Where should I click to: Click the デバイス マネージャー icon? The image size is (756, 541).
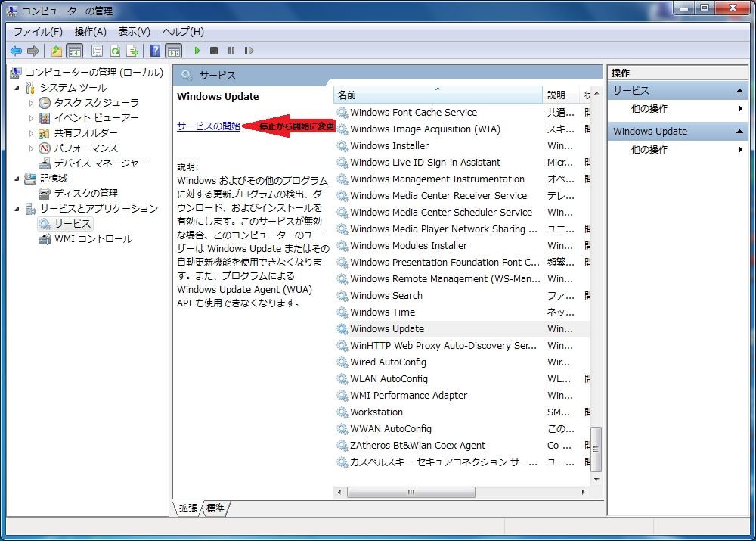coord(45,163)
